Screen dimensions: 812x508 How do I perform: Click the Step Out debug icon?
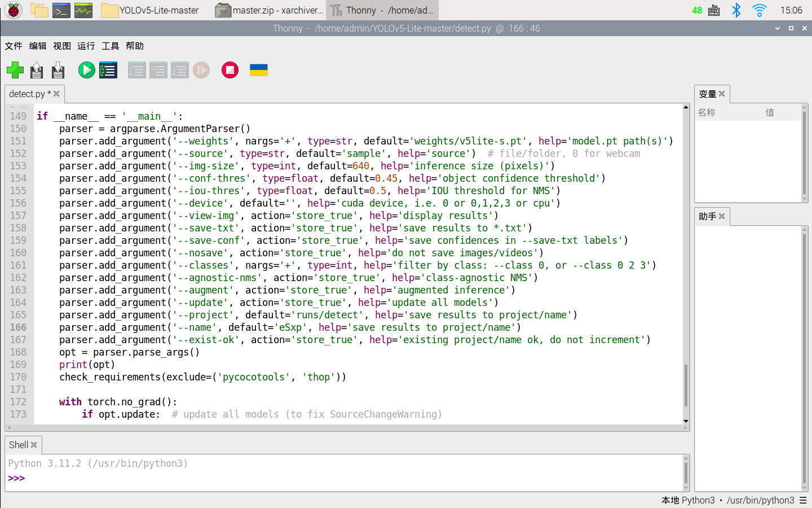(179, 70)
